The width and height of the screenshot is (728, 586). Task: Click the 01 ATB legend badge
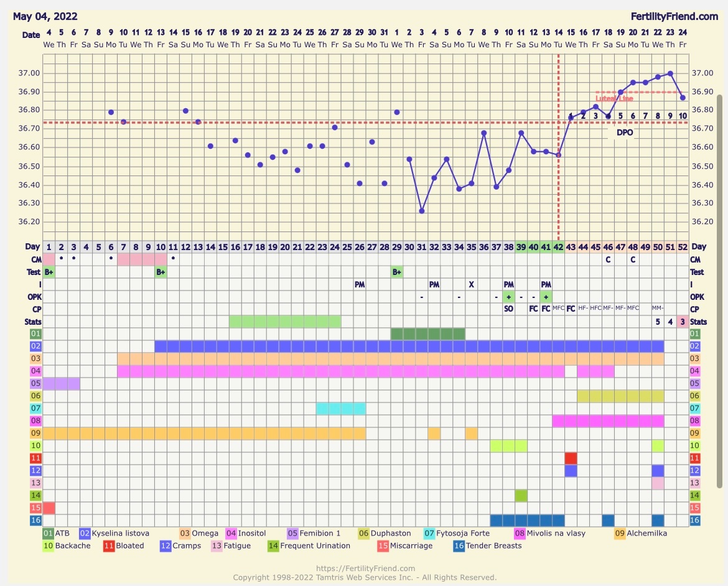[48, 533]
